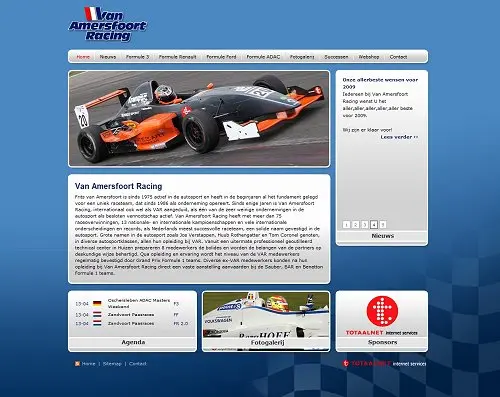Select news page 1 button
The height and width of the screenshot is (397, 500).
point(346,225)
